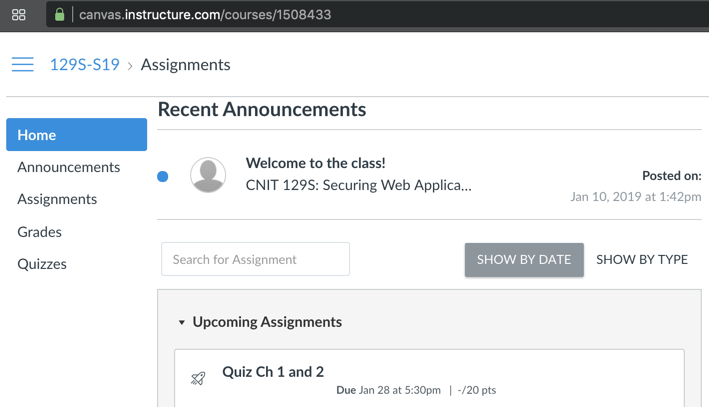The width and height of the screenshot is (709, 407).
Task: Open Assignments in the sidebar
Action: (57, 199)
